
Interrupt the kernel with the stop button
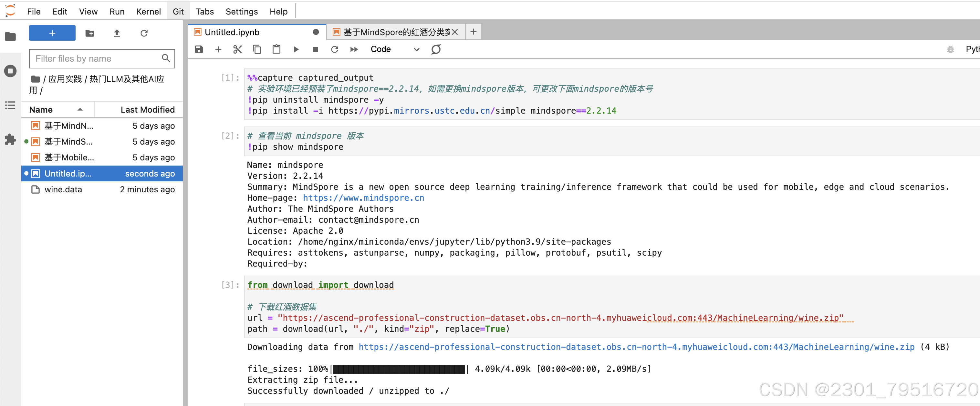click(x=315, y=49)
